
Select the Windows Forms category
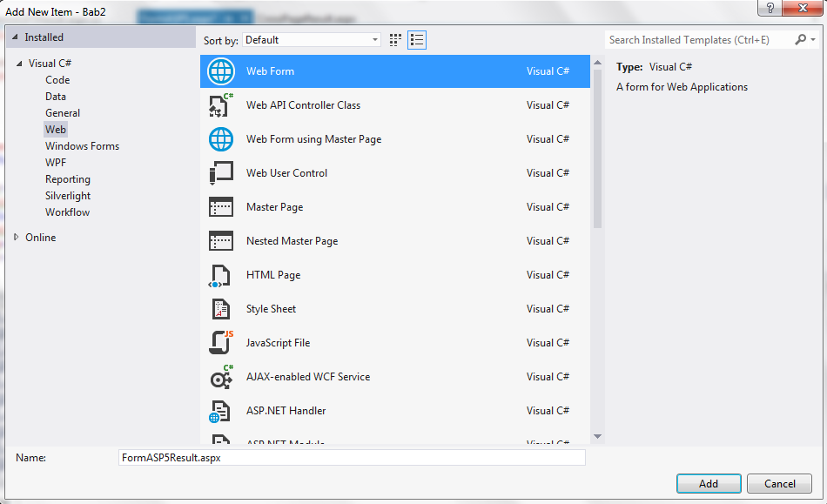coord(83,146)
